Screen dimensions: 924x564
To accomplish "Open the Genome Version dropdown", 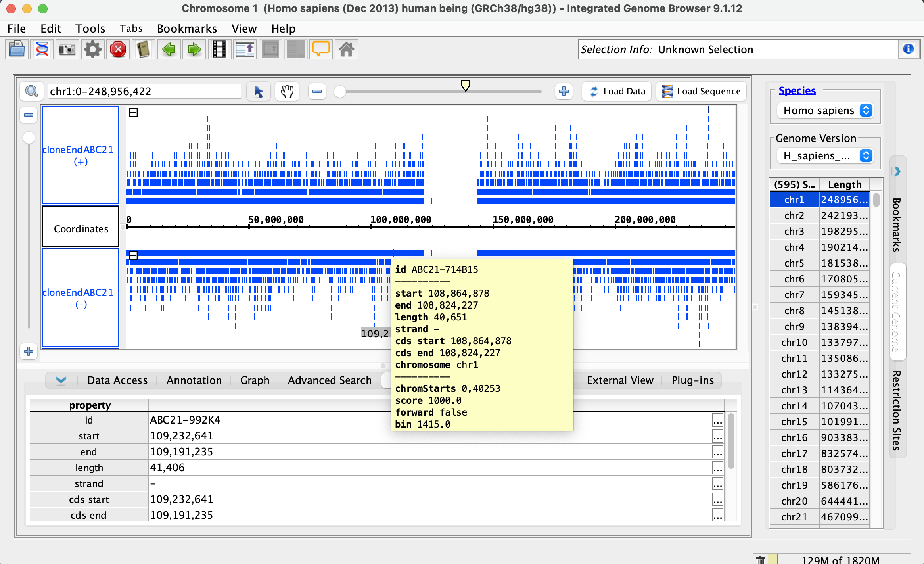I will [826, 156].
